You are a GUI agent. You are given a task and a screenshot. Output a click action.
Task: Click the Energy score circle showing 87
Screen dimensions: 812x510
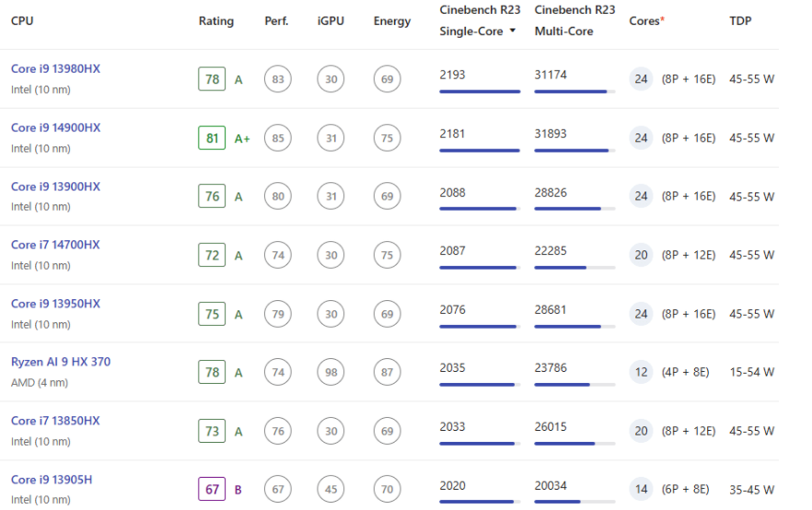pyautogui.click(x=388, y=372)
